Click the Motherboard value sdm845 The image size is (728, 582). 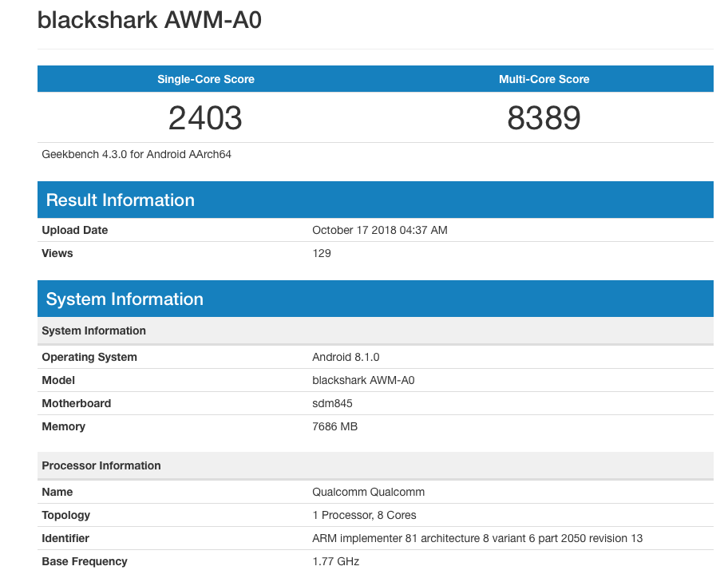pos(332,403)
